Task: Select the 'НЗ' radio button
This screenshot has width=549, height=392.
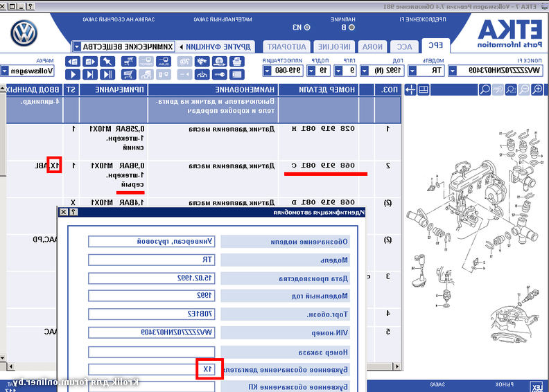Action: [307, 27]
